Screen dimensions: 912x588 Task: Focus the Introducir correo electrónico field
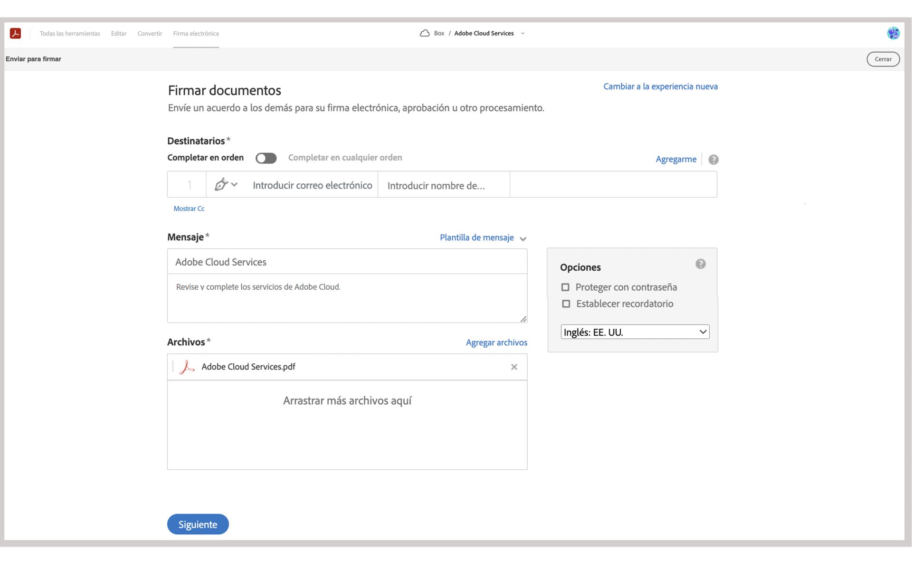312,185
